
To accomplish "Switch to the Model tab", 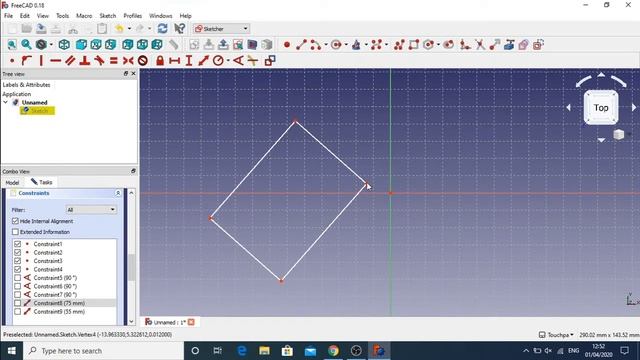I will pyautogui.click(x=12, y=182).
